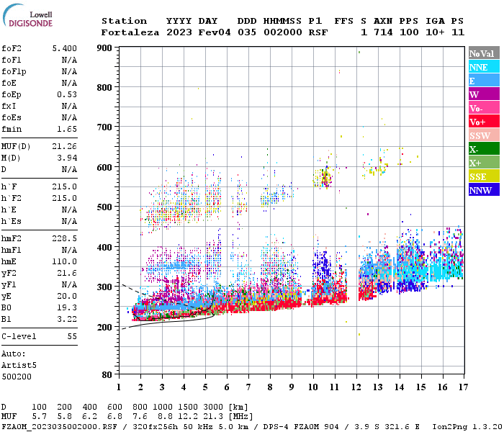The image size is (504, 432).
Task: Click the RSF program value
Action: pos(318,32)
